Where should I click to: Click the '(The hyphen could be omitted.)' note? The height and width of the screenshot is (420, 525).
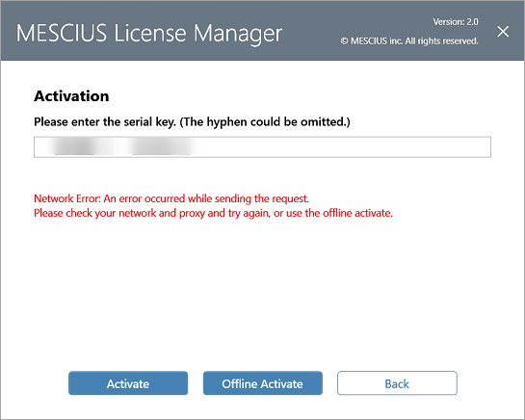265,122
